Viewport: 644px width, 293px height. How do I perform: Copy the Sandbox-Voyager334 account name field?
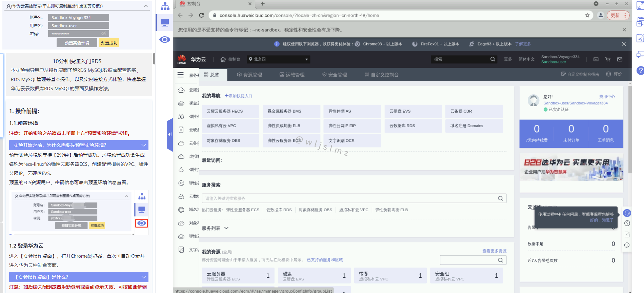pos(78,17)
